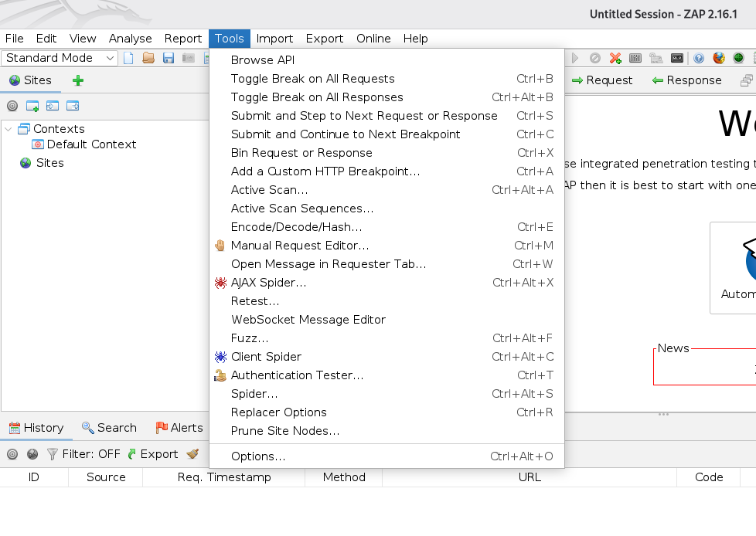
Task: Click the green plus add-tab icon
Action: click(78, 80)
